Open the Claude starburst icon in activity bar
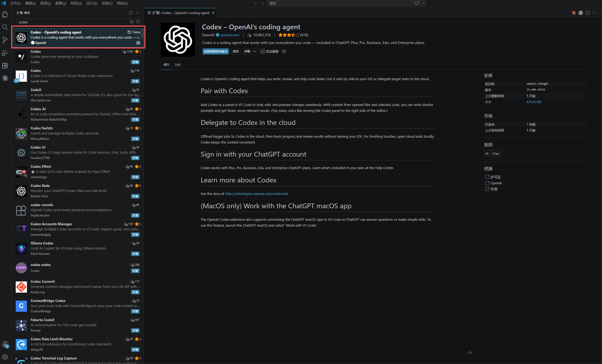Screen dimensions: 602x364 point(5,78)
